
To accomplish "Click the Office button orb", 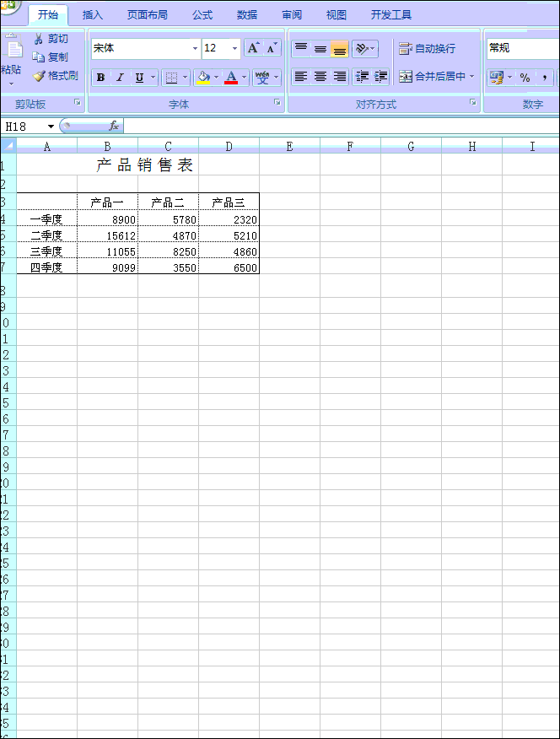I will (x=8, y=6).
